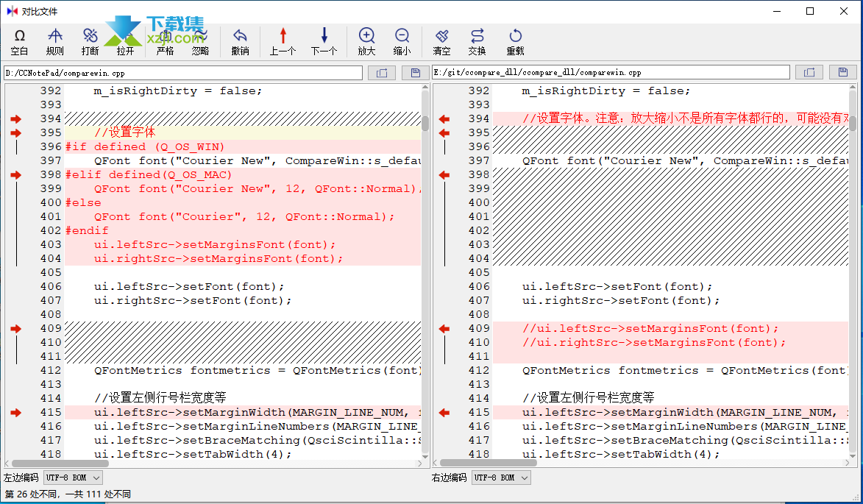Zoom in using the 放大 icon

366,41
